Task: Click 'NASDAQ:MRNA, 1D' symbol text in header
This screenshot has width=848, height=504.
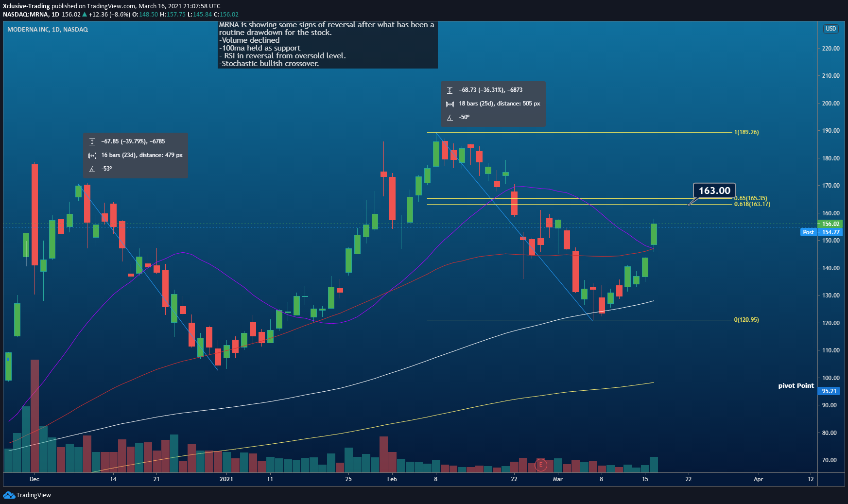Action: pos(31,15)
